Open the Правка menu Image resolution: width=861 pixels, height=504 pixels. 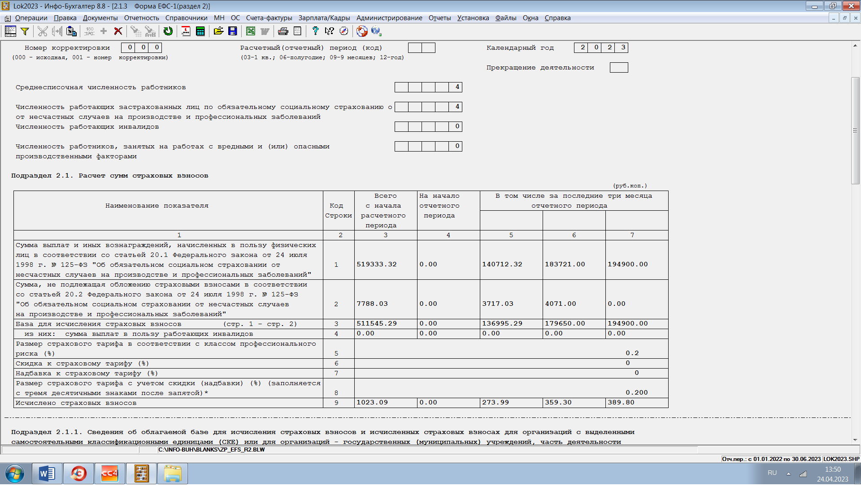pos(65,18)
